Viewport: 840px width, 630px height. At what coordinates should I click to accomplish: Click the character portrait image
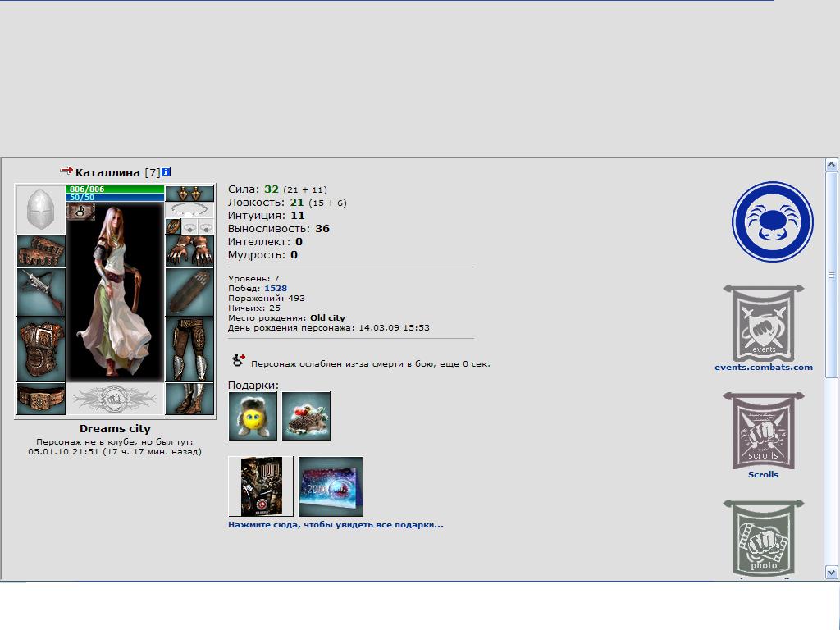[115, 292]
